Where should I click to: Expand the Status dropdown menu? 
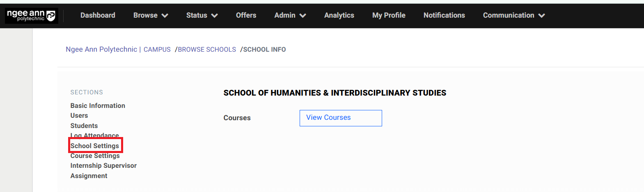point(202,15)
